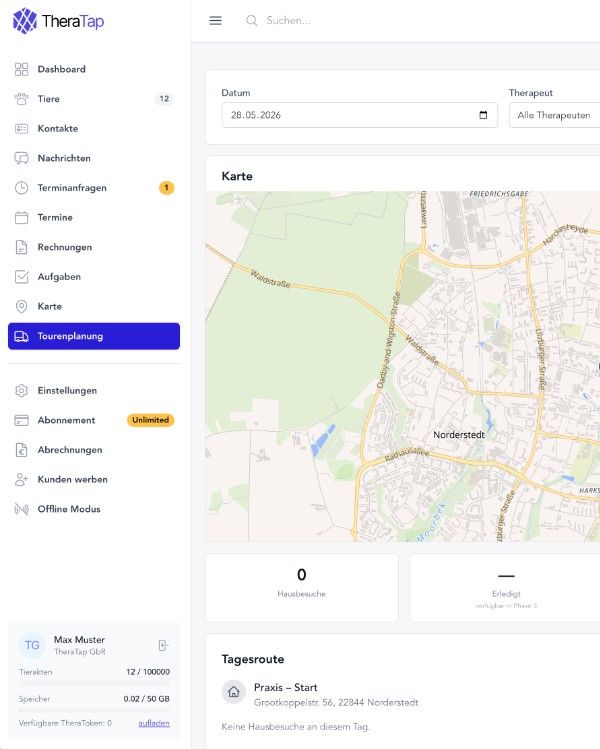Click the Verfügbare TheraToken: 0 text
The image size is (600, 749).
coord(65,723)
